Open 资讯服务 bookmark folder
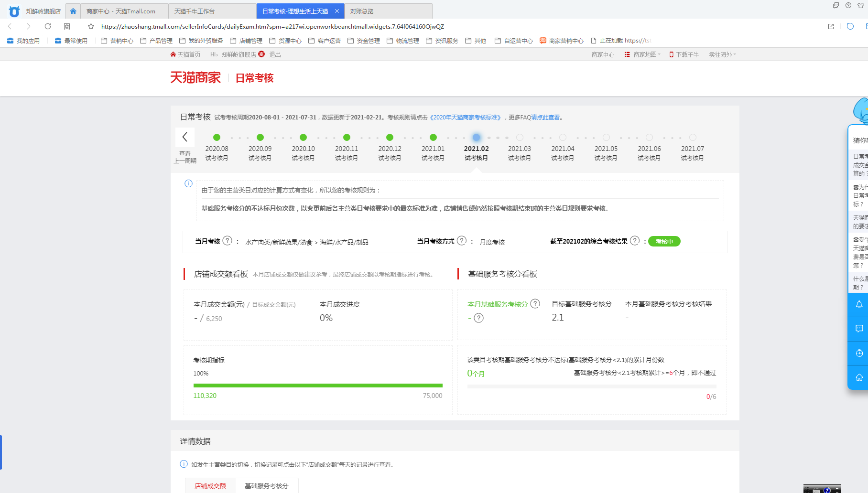Screen dimensions: 868x493 pyautogui.click(x=442, y=41)
